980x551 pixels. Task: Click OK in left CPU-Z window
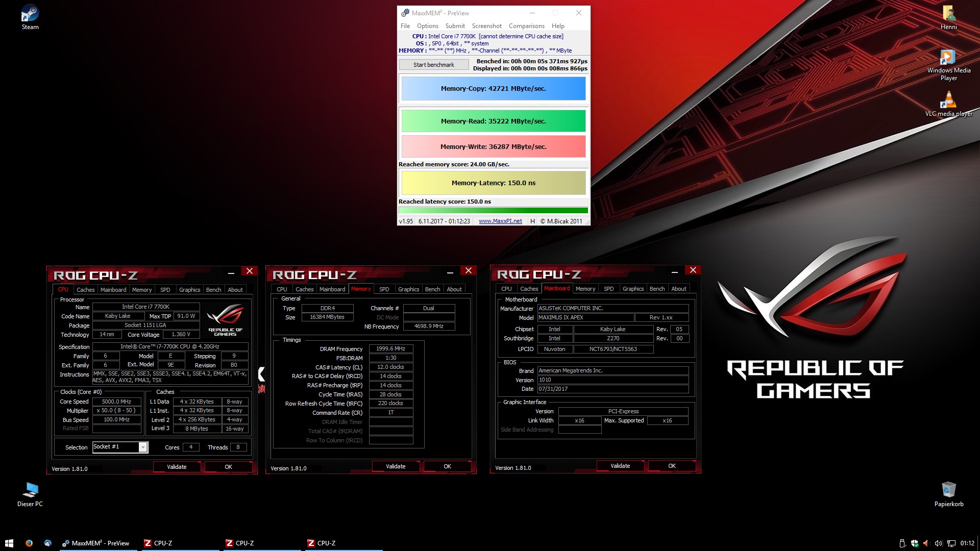pos(228,467)
